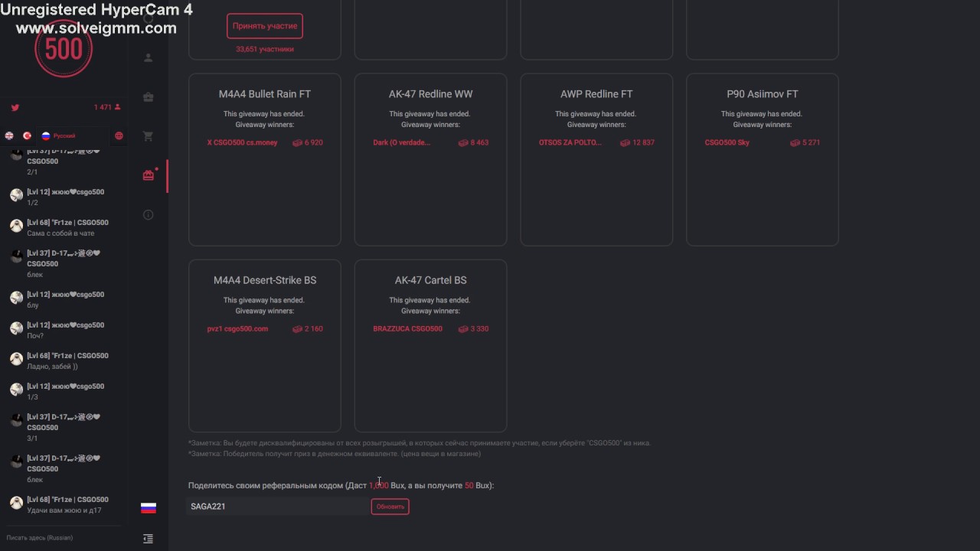
Task: Open winner X CSGO500 cs.money link
Action: [243, 142]
